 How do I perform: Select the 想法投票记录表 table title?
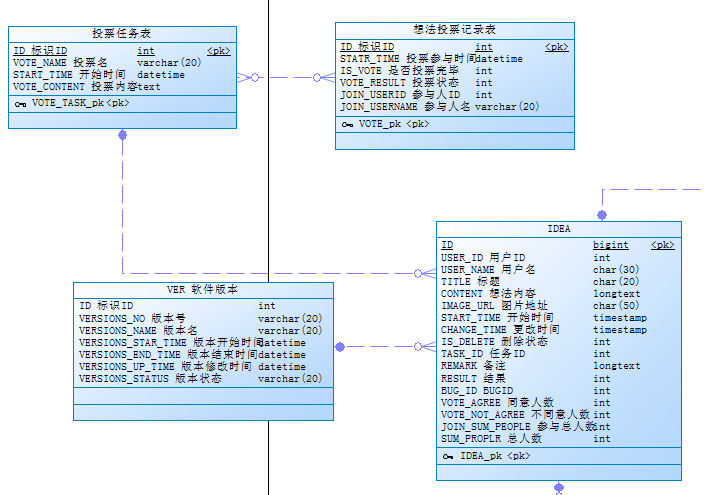click(x=455, y=30)
